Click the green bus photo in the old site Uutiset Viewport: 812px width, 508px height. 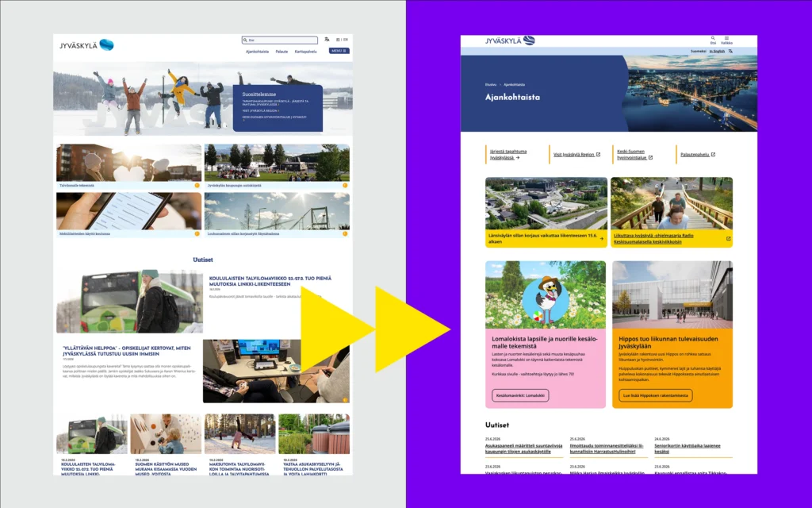(x=129, y=301)
